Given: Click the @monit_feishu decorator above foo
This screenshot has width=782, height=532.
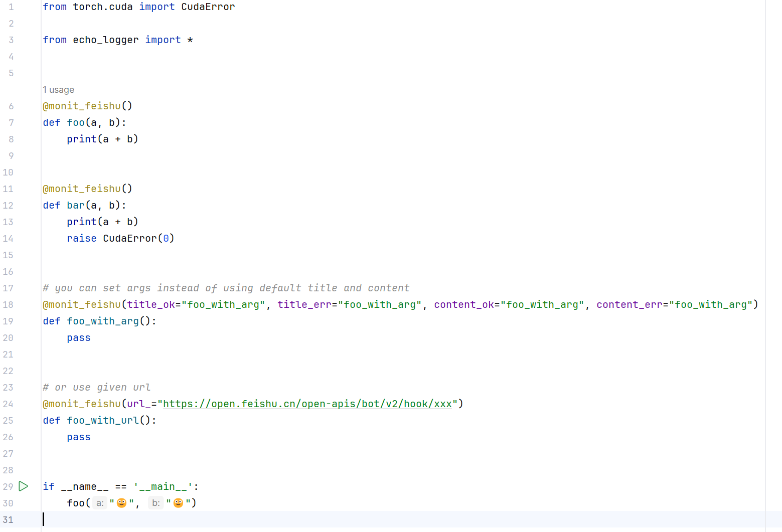Looking at the screenshot, I should pos(82,106).
